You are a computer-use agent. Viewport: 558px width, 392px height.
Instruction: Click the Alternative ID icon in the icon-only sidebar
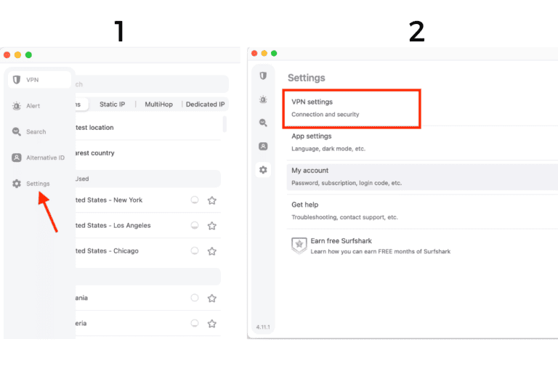click(263, 146)
